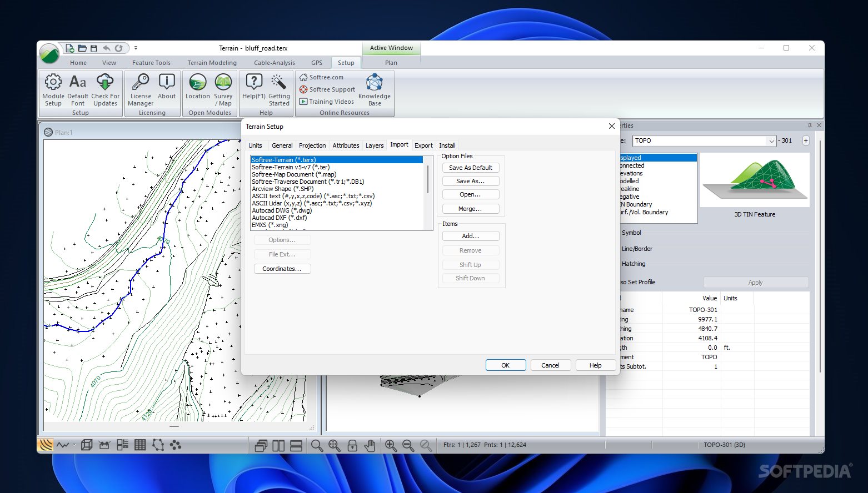
Task: Tile windows stacked horizontally icon
Action: tap(296, 445)
